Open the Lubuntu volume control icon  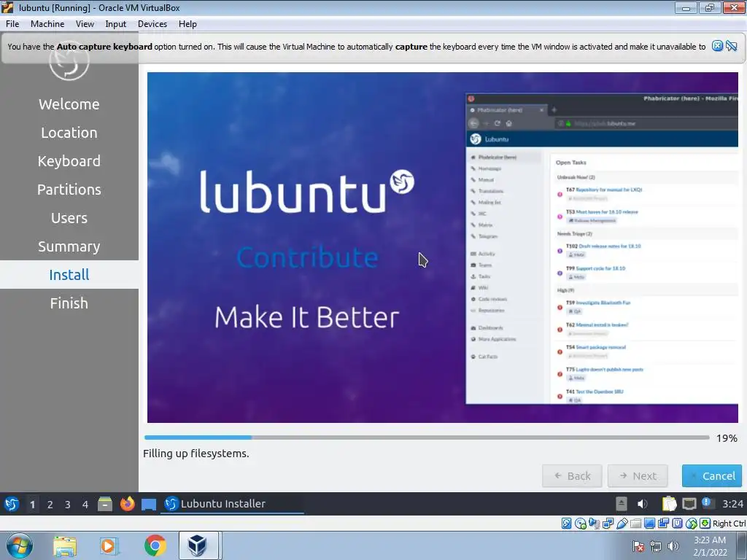(x=643, y=504)
